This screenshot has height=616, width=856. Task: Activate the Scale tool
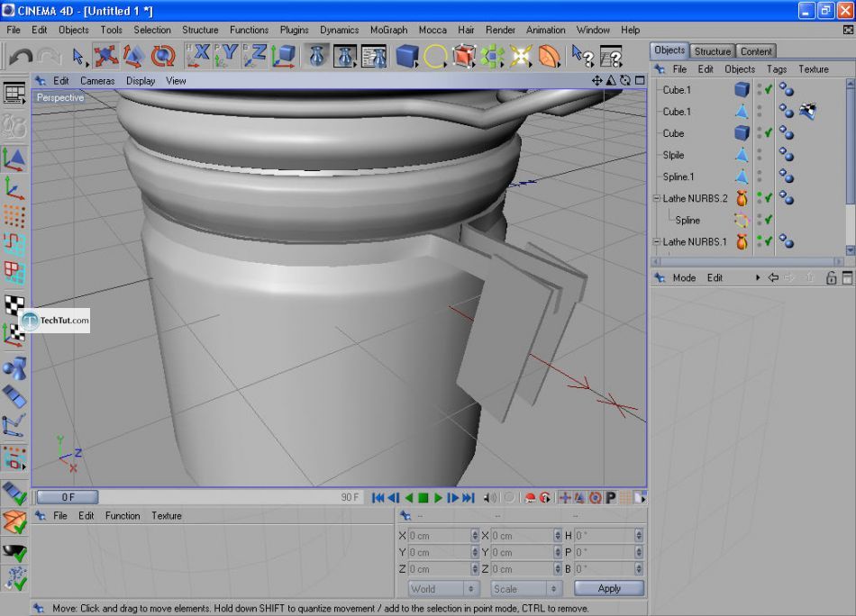(133, 56)
